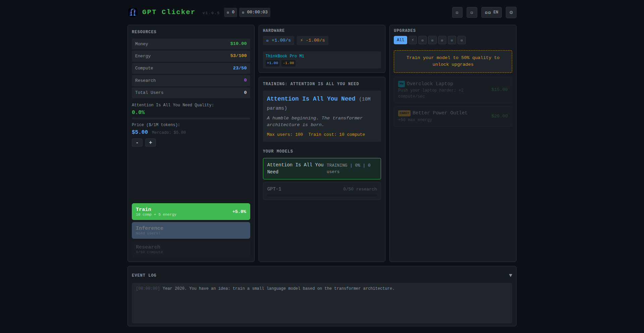Screen dimensions: 644x333
Task: Click the Energy 53/100 resource row
Action: point(191,56)
